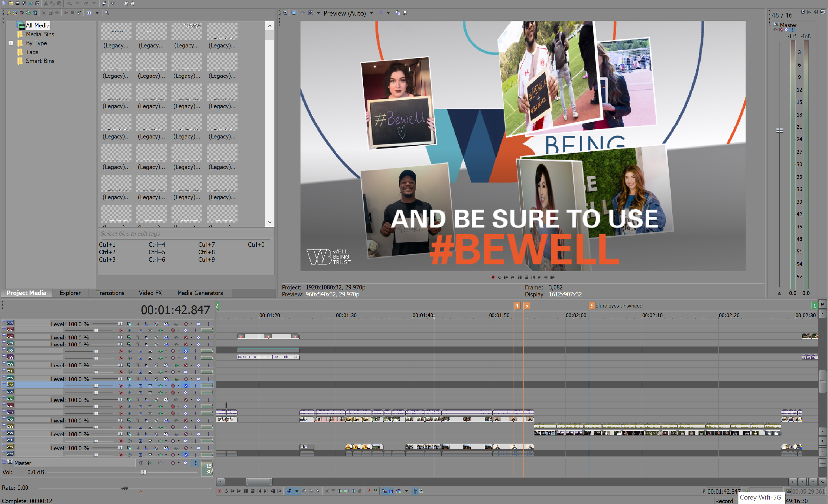Switch to the Explorer tab
Image resolution: width=828 pixels, height=504 pixels.
tap(70, 293)
